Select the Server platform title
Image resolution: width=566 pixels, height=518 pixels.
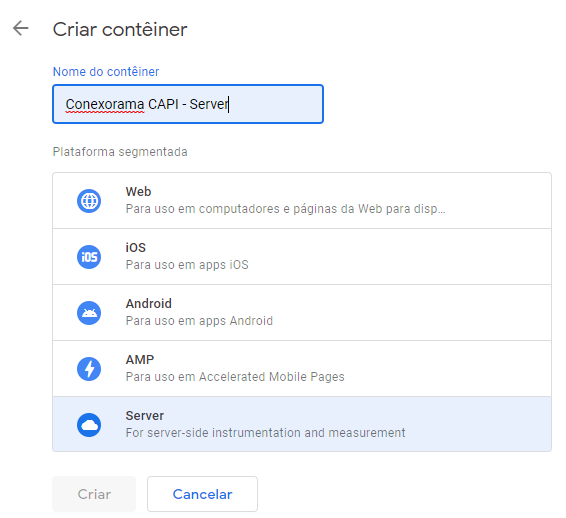(144, 415)
